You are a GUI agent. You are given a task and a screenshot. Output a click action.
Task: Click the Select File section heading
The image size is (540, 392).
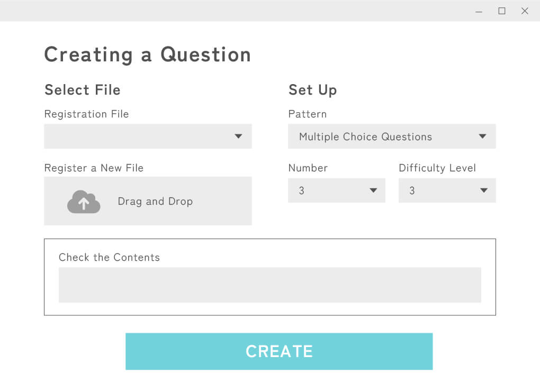(x=83, y=90)
